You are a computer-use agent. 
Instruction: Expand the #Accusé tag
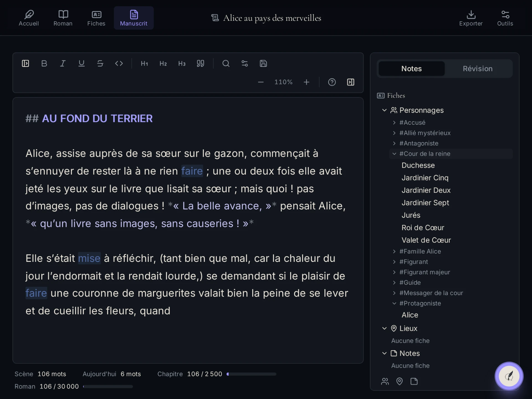[x=394, y=122]
